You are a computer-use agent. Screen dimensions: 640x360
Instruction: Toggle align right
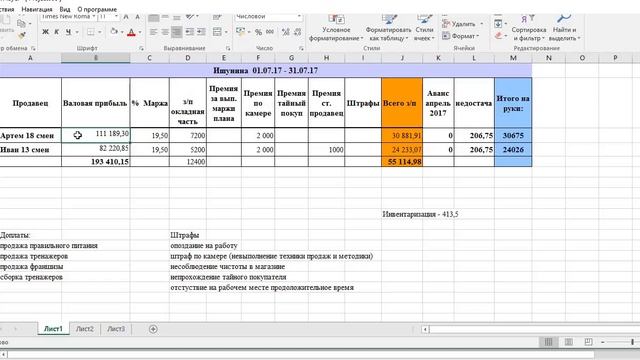tap(177, 32)
